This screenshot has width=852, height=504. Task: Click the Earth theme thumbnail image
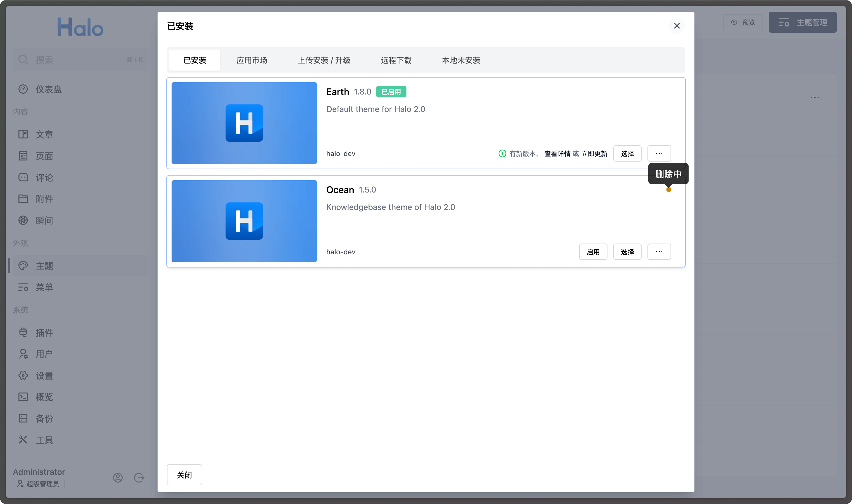244,123
